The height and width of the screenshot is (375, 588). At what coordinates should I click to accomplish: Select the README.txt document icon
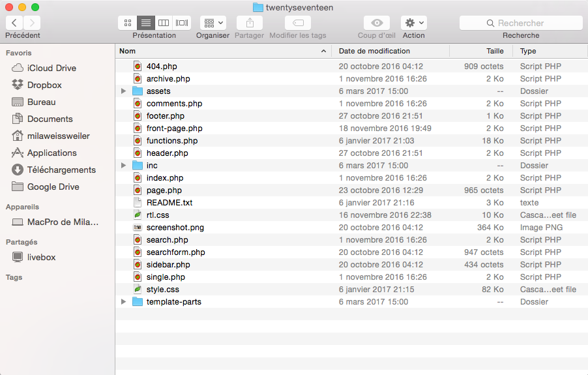(138, 202)
